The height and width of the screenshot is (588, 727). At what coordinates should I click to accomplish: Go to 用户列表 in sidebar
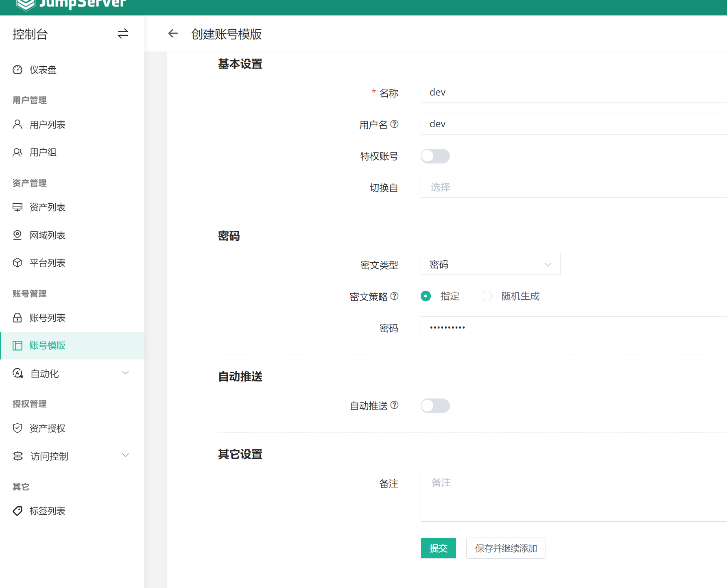pos(48,124)
